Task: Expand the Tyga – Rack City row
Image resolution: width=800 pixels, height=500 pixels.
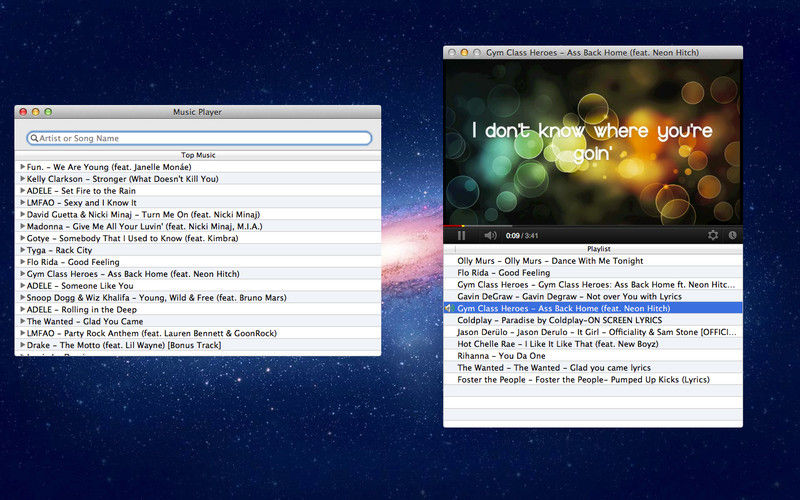Action: 22,250
